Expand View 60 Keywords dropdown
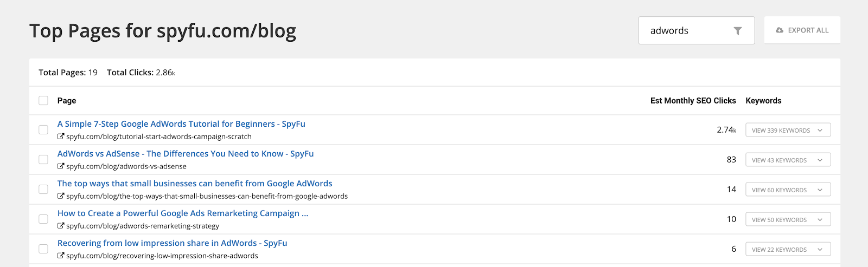 [x=788, y=190]
